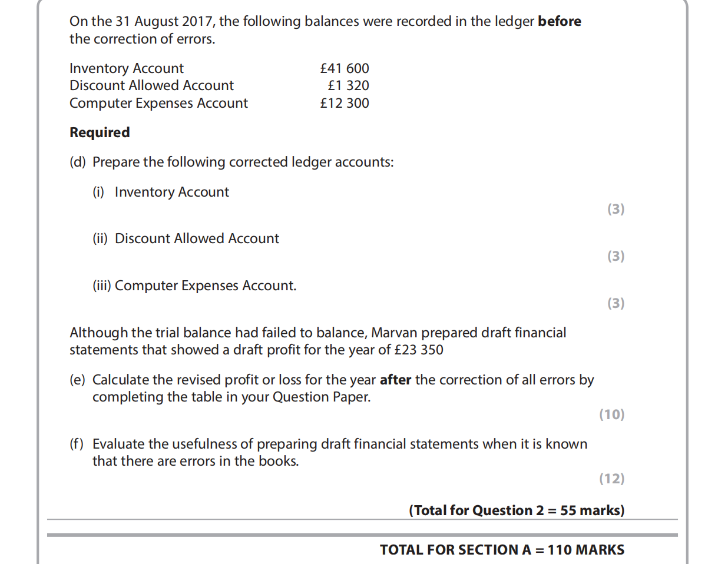This screenshot has height=564, width=728.
Task: Click the £12 300 computer expenses balance
Action: pos(345,103)
